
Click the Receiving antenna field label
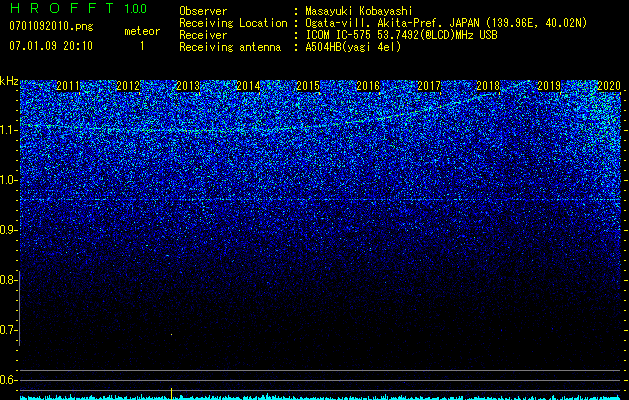(x=230, y=47)
